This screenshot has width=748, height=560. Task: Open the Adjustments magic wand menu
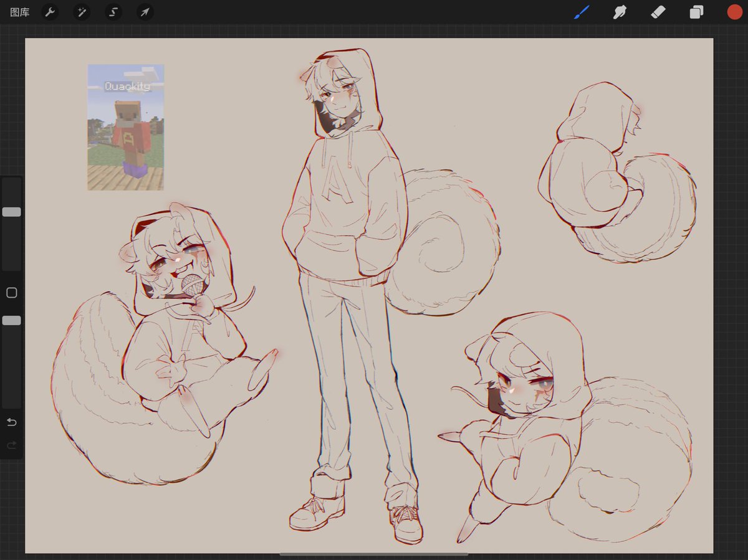tap(82, 12)
